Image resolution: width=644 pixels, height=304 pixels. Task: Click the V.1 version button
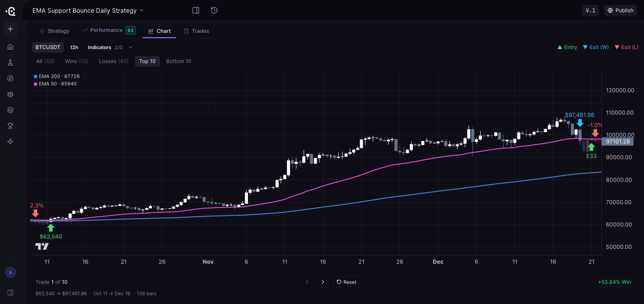pos(591,11)
